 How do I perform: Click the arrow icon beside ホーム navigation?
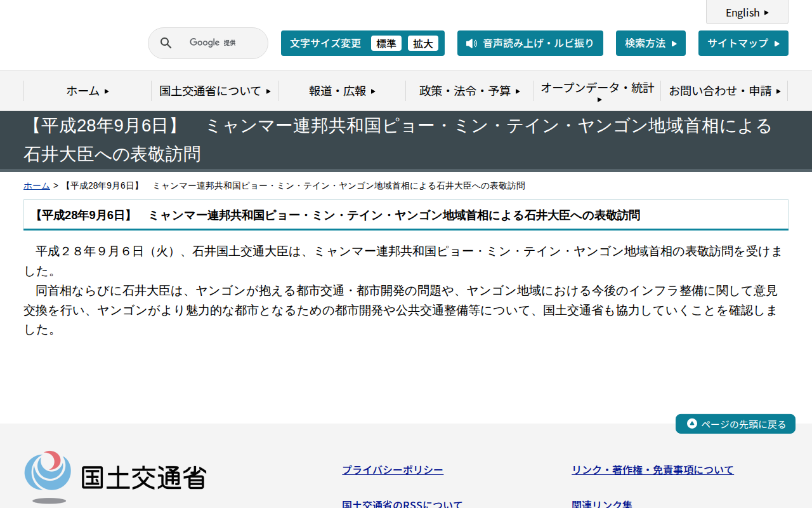[105, 91]
